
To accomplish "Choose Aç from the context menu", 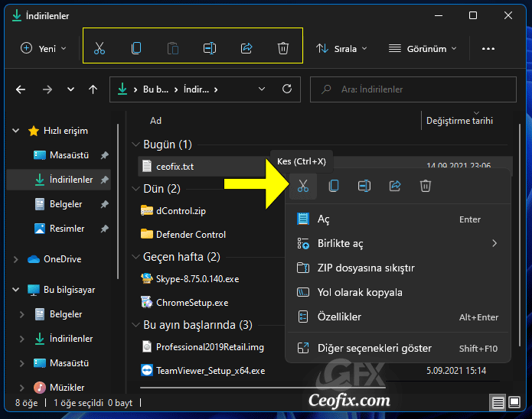I will click(398, 219).
